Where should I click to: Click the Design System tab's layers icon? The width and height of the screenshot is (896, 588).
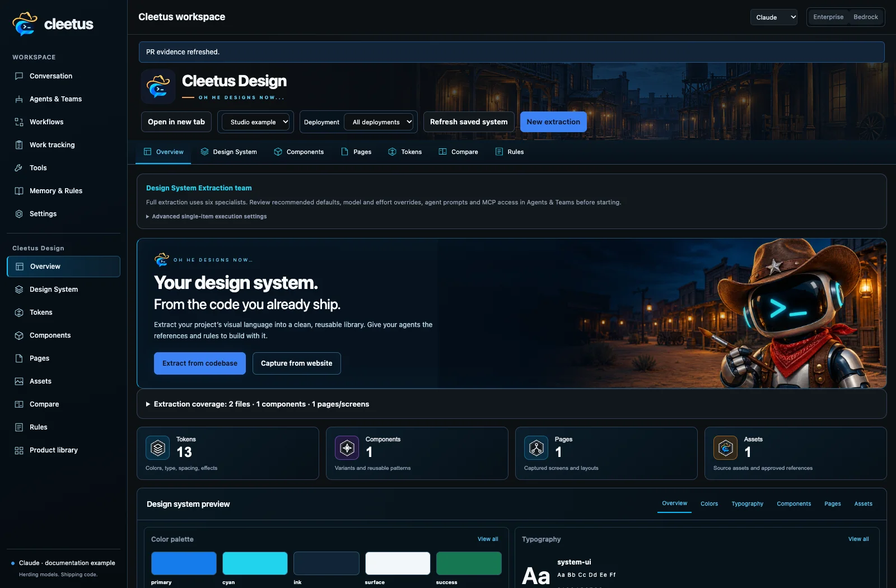(205, 152)
